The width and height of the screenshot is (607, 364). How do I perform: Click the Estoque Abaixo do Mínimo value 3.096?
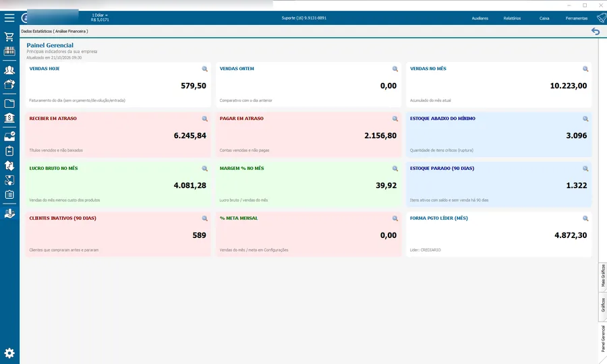pyautogui.click(x=577, y=135)
